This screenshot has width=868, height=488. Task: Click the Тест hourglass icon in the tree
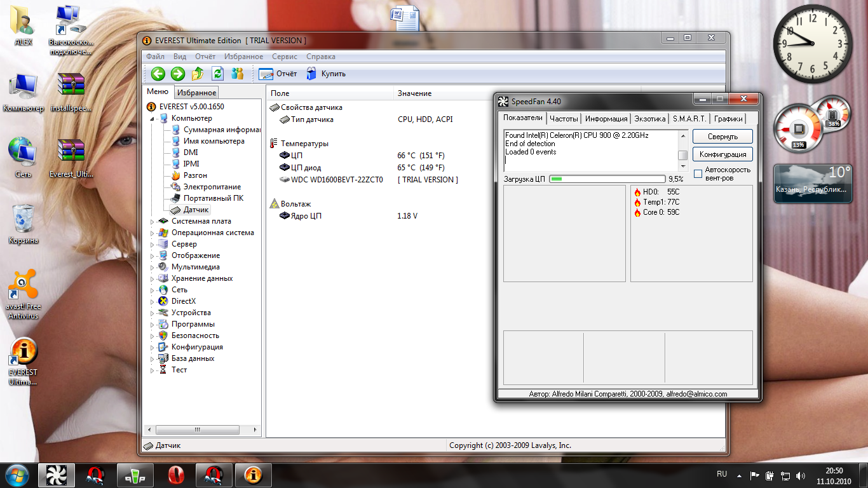coord(163,370)
